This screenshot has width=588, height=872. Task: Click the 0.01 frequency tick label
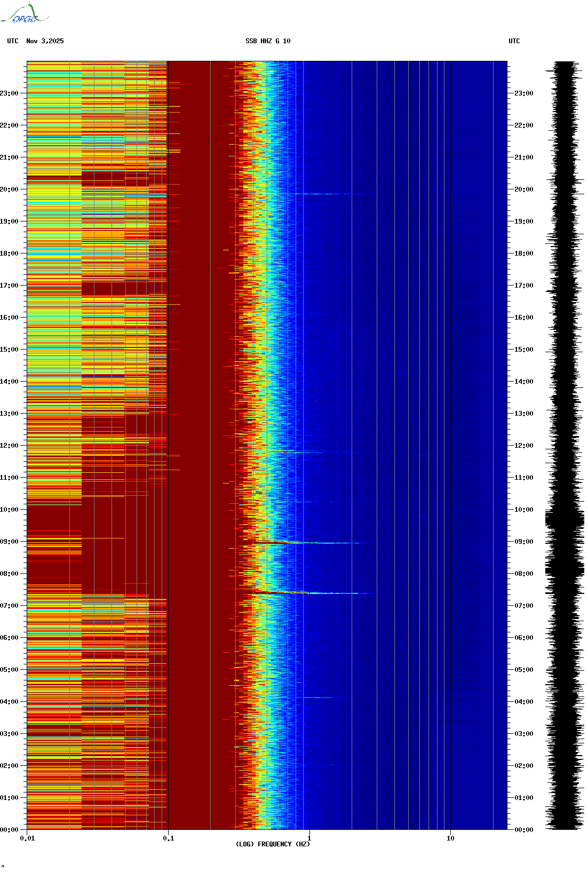point(27,838)
